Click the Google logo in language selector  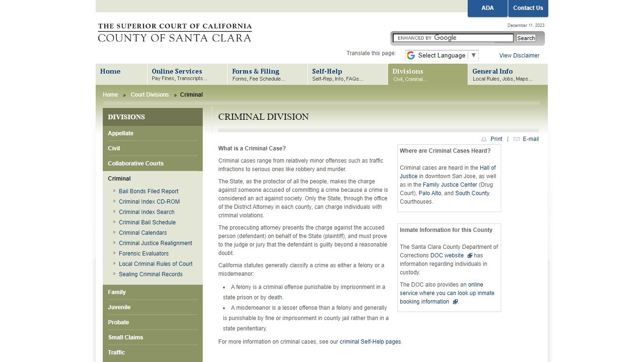[411, 56]
